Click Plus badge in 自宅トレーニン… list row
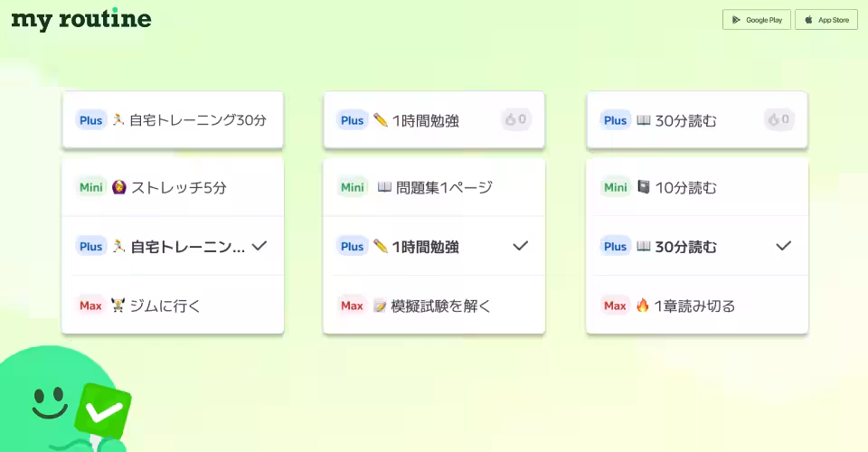Screen dimensions: 868x452 (x=90, y=246)
